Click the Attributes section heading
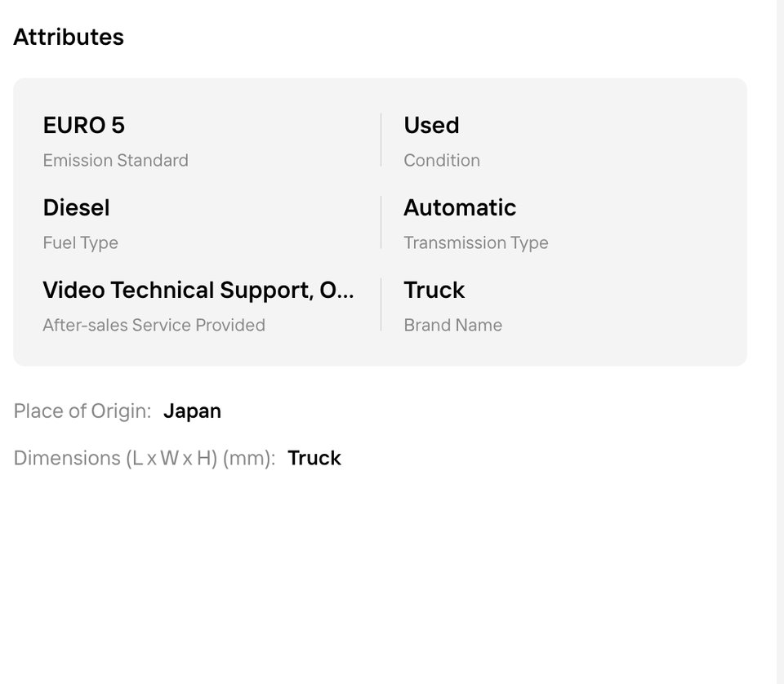 pos(69,37)
